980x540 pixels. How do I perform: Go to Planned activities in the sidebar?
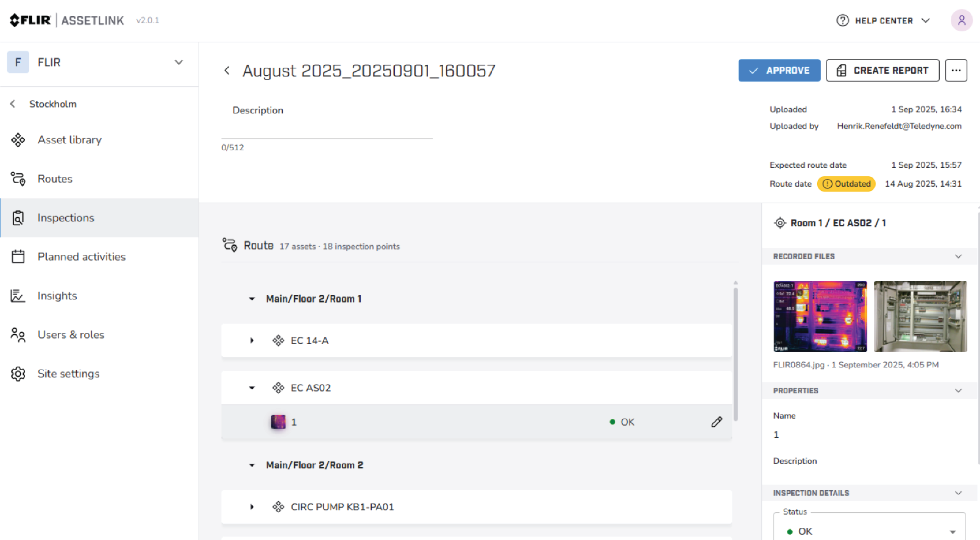coord(81,257)
